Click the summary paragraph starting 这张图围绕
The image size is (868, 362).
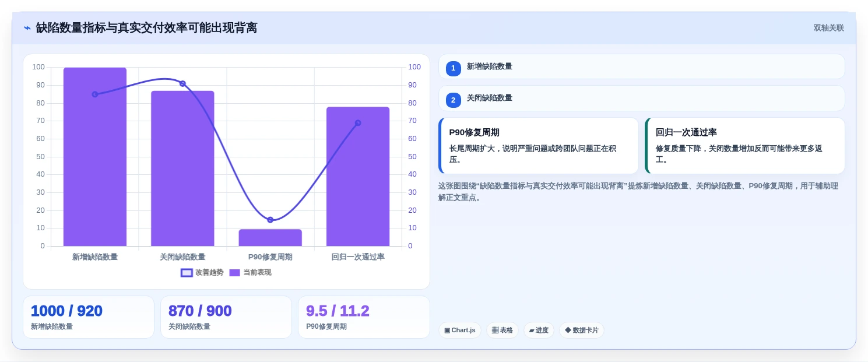[638, 192]
